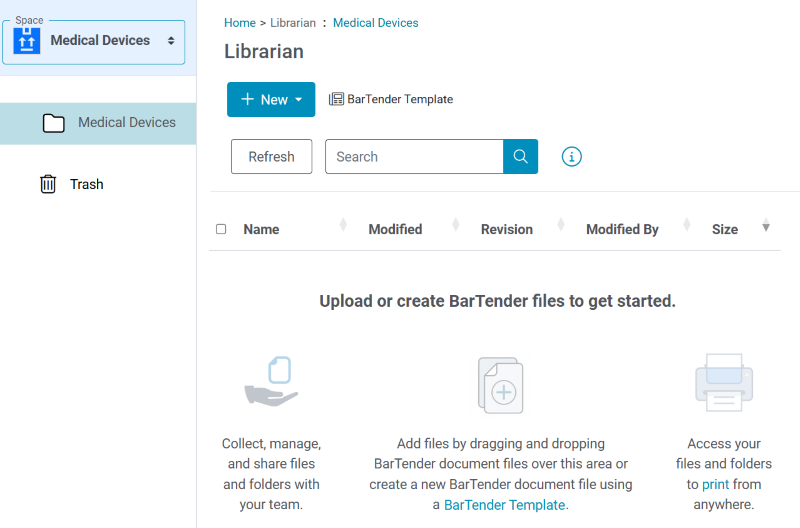Screen dimensions: 800x528
Task: Follow the print link
Action: 715,485
